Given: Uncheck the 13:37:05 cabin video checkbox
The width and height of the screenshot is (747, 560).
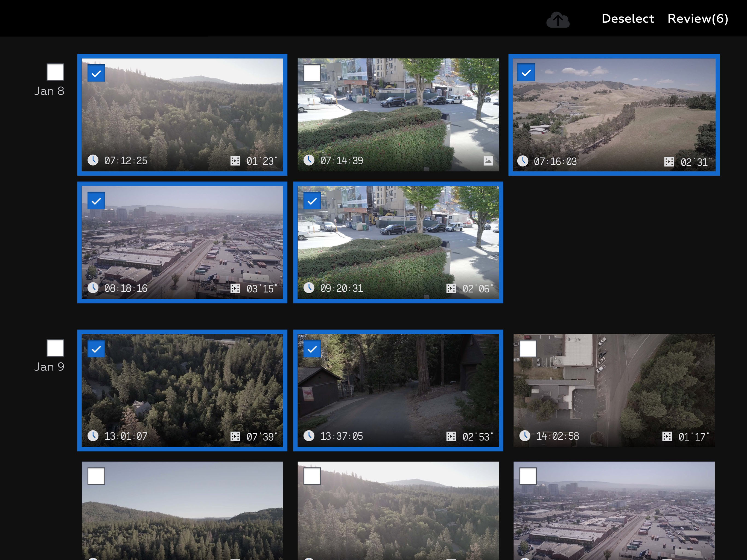Looking at the screenshot, I should click(312, 349).
